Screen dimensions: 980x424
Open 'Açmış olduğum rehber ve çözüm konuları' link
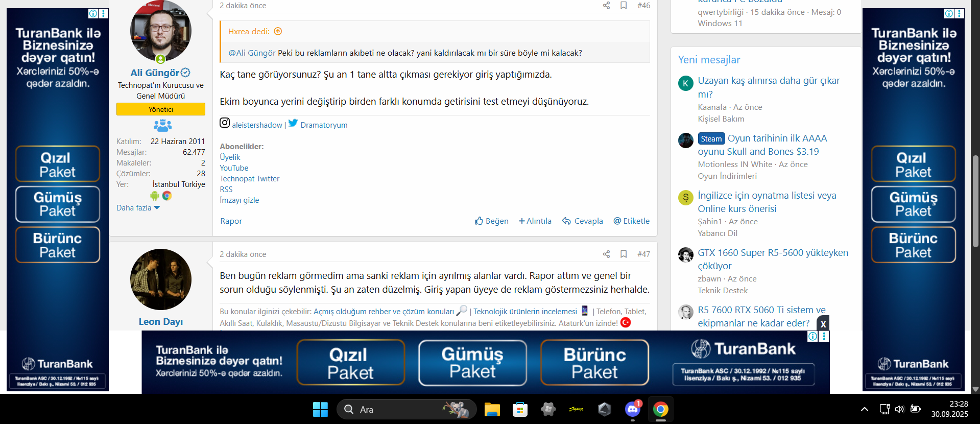pos(384,312)
